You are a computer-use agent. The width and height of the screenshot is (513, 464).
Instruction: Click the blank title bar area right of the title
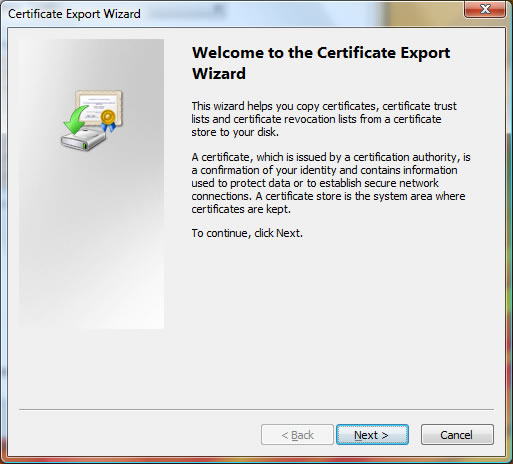click(x=300, y=13)
